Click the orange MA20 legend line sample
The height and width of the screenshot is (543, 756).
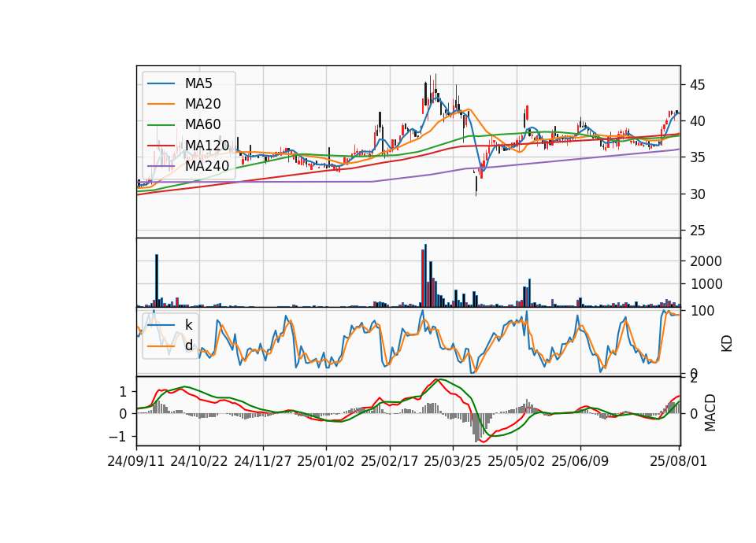coord(161,104)
